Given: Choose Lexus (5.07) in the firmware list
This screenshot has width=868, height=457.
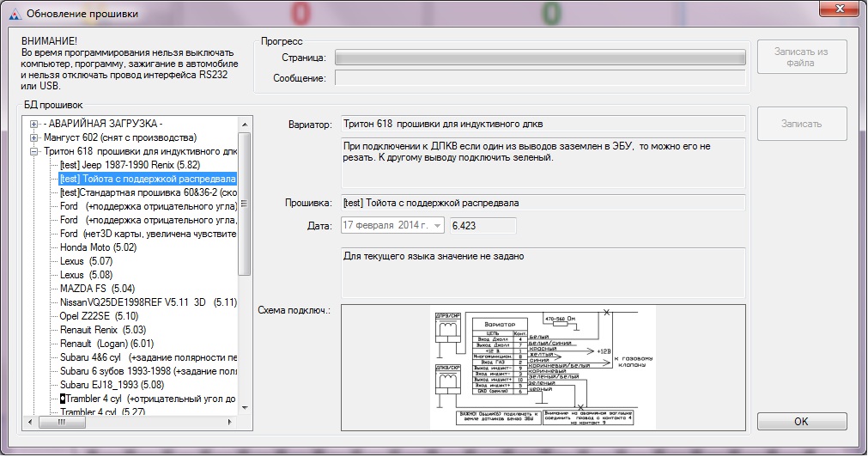Looking at the screenshot, I should pos(86,261).
